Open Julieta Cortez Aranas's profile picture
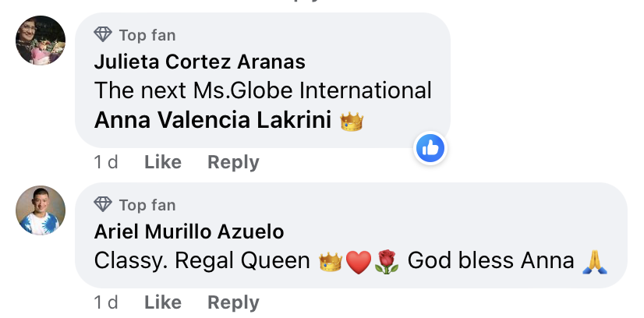 point(41,41)
